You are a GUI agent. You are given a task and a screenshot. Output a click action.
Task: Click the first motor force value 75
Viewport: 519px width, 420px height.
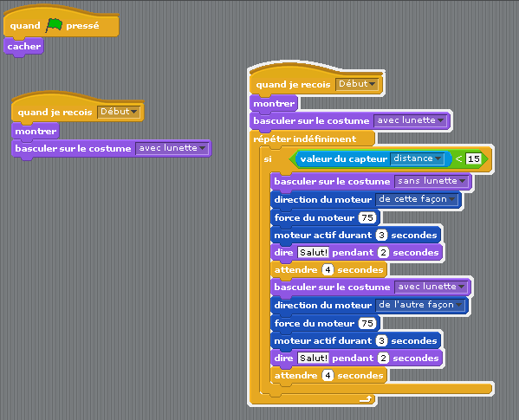tap(367, 217)
